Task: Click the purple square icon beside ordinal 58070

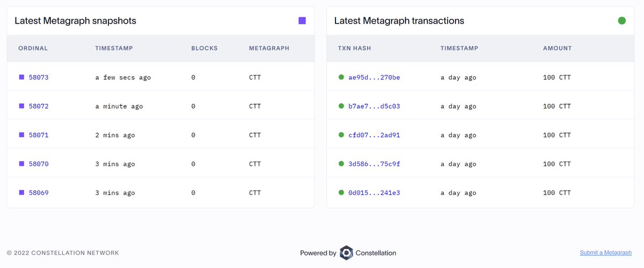Action: [x=21, y=164]
